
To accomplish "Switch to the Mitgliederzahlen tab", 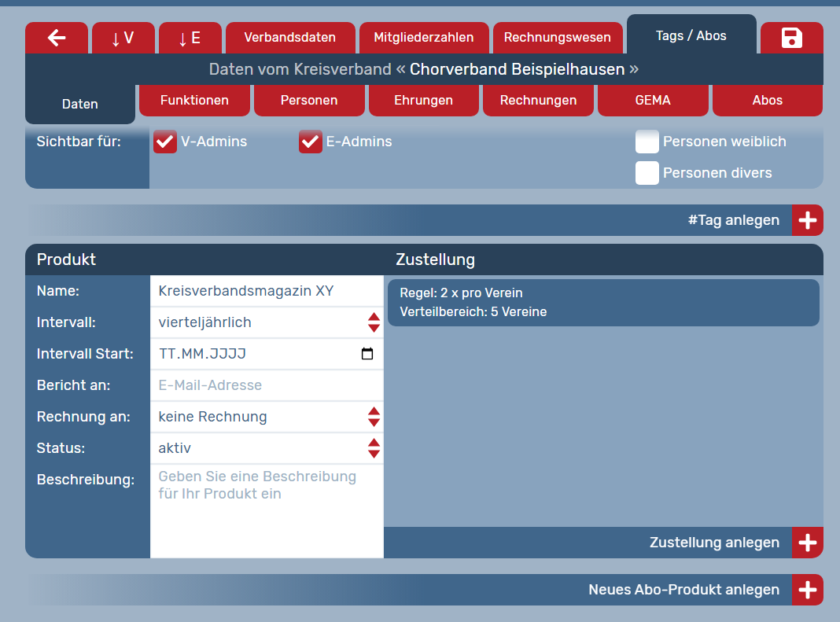I will [x=423, y=38].
